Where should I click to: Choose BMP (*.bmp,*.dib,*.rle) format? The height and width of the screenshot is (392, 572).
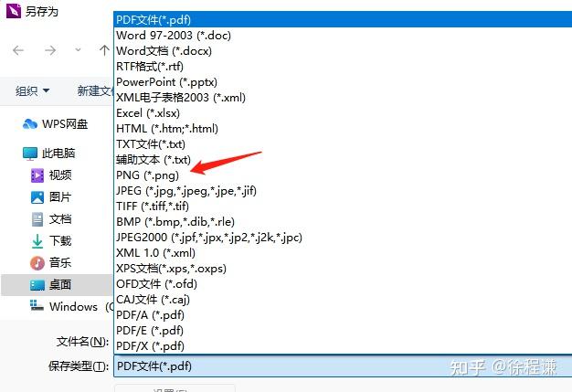coord(343,222)
